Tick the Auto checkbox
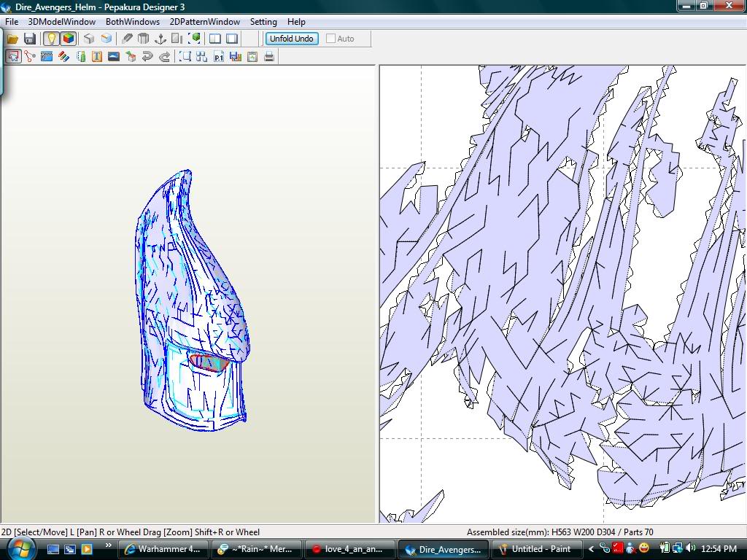 (x=330, y=39)
